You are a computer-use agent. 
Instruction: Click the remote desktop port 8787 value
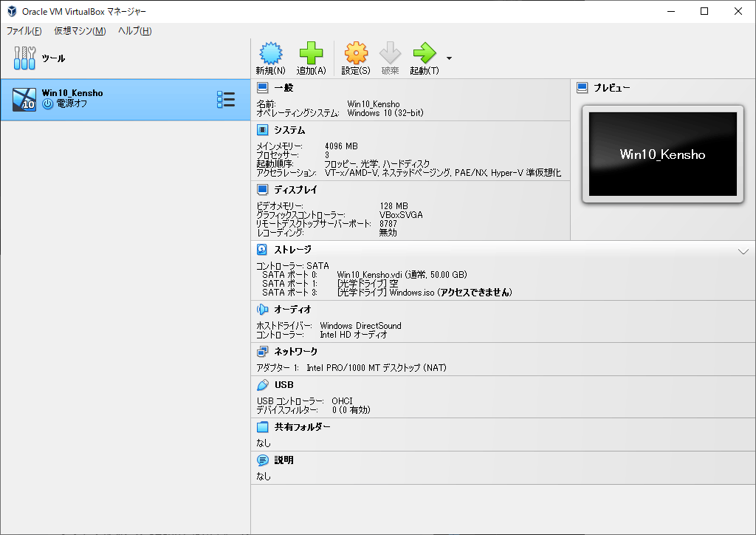pos(388,224)
